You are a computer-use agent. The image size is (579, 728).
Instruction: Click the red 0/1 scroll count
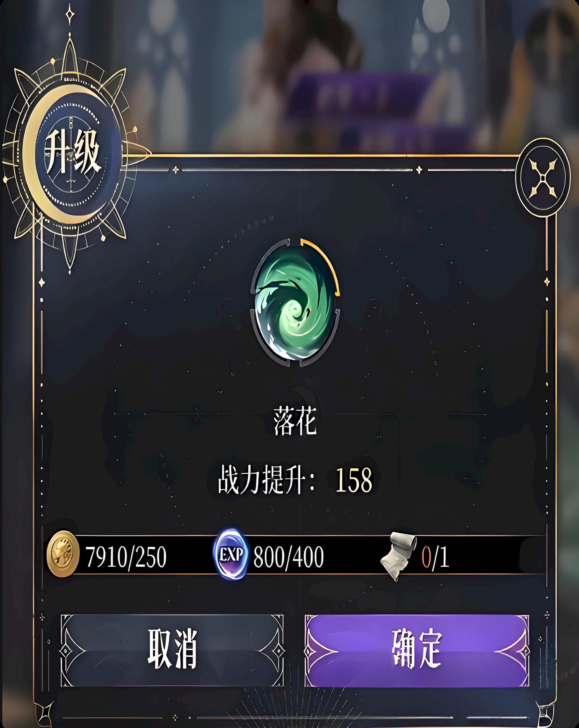point(436,557)
